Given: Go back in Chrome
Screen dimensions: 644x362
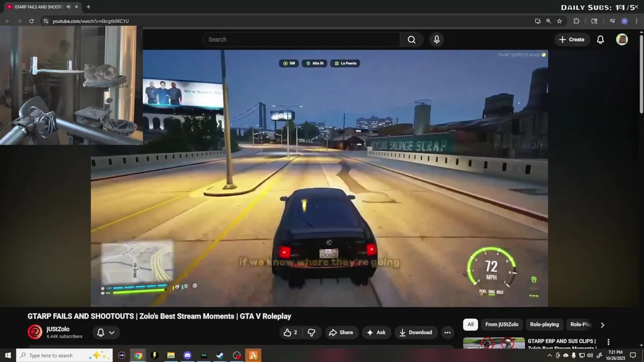Looking at the screenshot, I should [7, 21].
